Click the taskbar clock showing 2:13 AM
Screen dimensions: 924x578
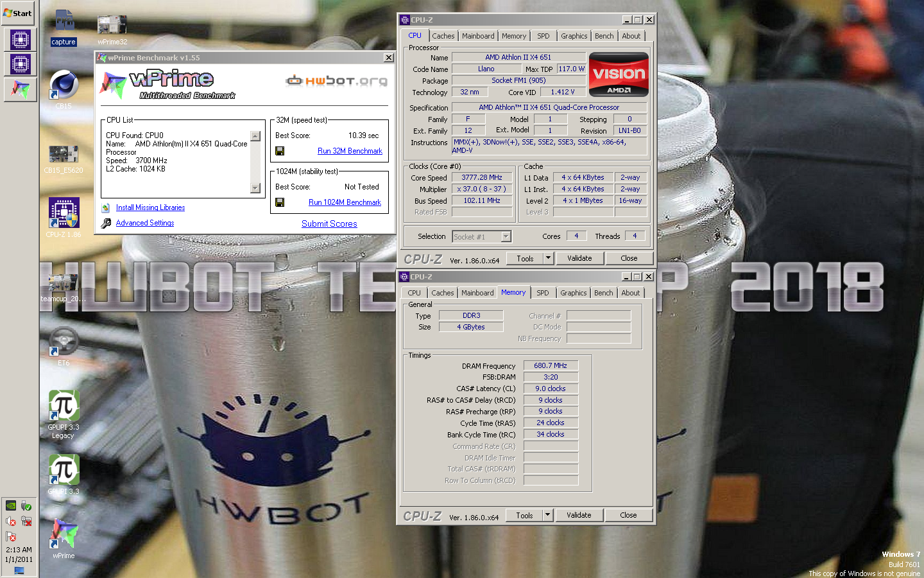19,550
